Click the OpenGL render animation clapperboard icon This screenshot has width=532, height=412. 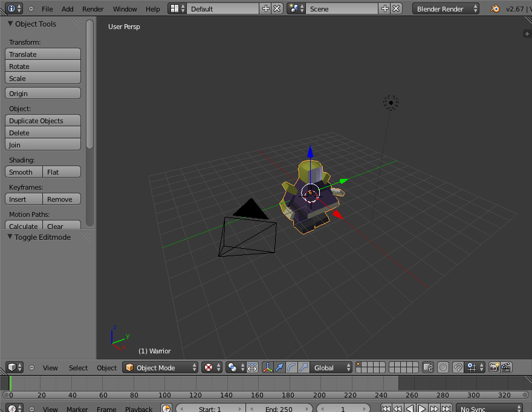pos(507,367)
